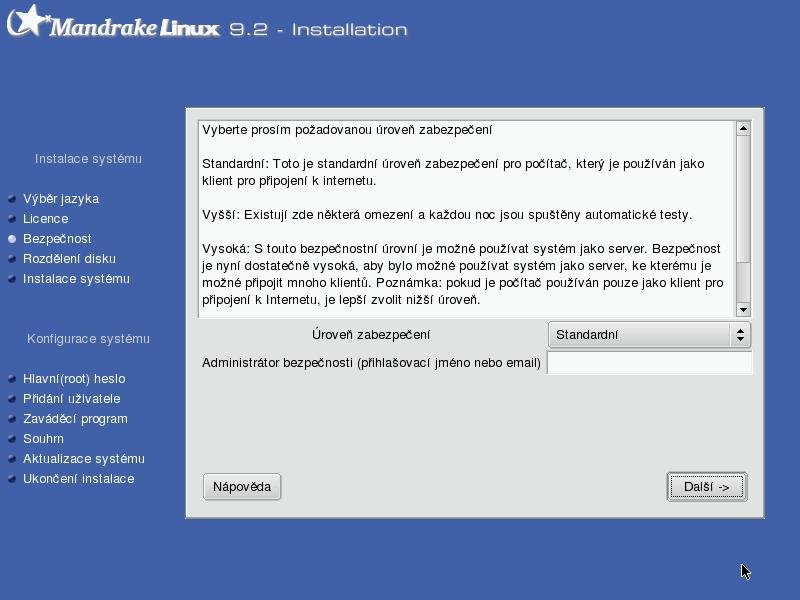The height and width of the screenshot is (600, 800).
Task: Click the bullet icon beside Zaváděcí program
Action: (x=12, y=419)
